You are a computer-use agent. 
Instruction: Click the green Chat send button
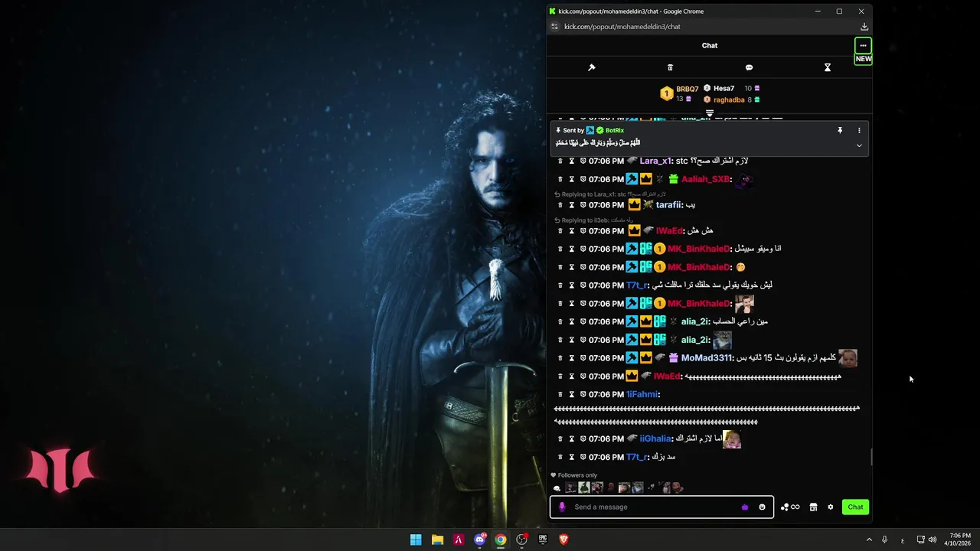pyautogui.click(x=855, y=507)
